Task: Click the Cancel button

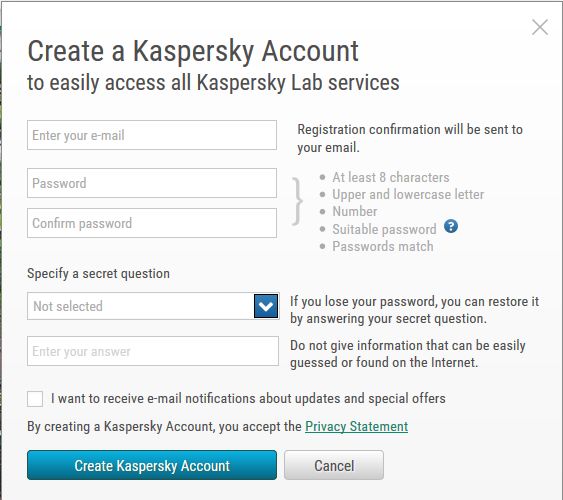Action: tap(334, 465)
